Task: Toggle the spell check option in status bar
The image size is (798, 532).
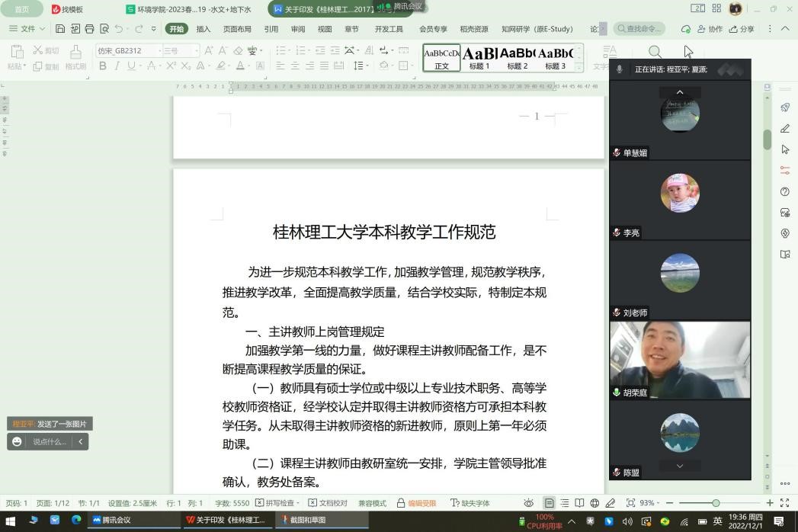Action: 275,503
